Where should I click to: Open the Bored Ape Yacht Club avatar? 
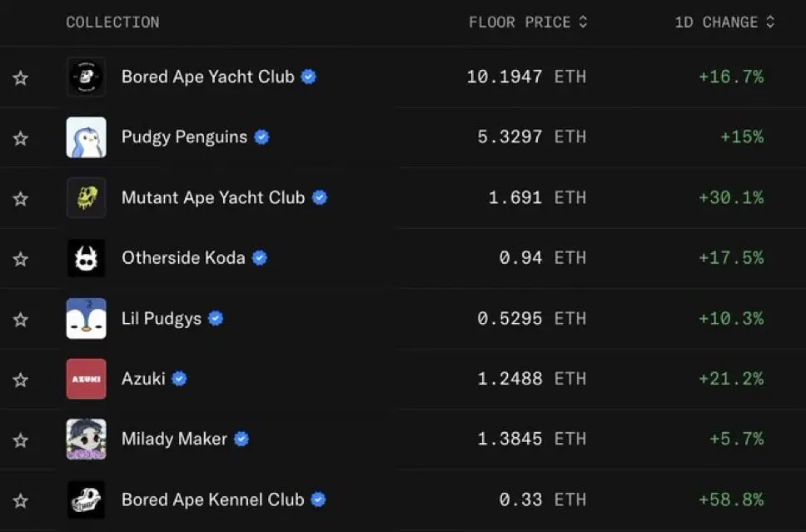coord(87,77)
